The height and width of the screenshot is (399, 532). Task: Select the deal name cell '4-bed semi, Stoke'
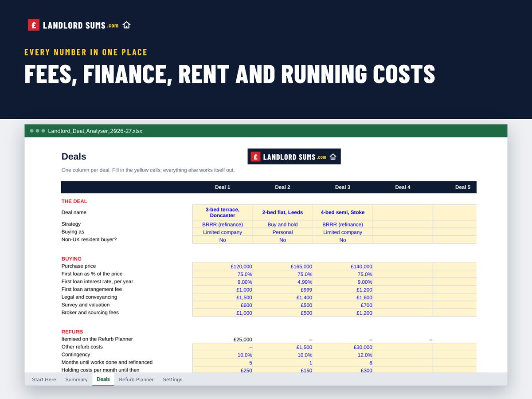(x=343, y=212)
